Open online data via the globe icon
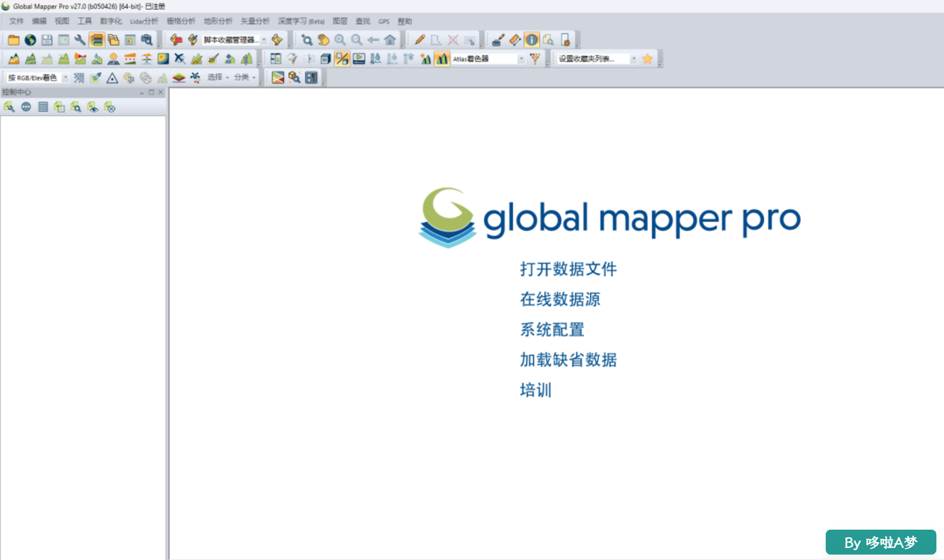 pyautogui.click(x=30, y=40)
